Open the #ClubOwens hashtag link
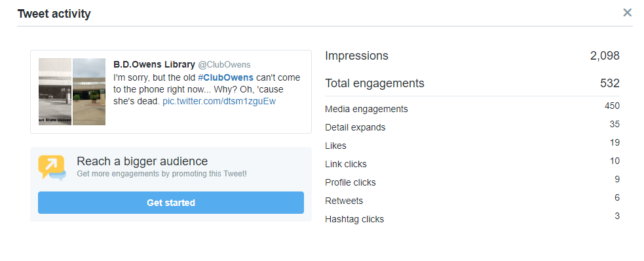Image resolution: width=644 pixels, height=261 pixels. pos(225,77)
